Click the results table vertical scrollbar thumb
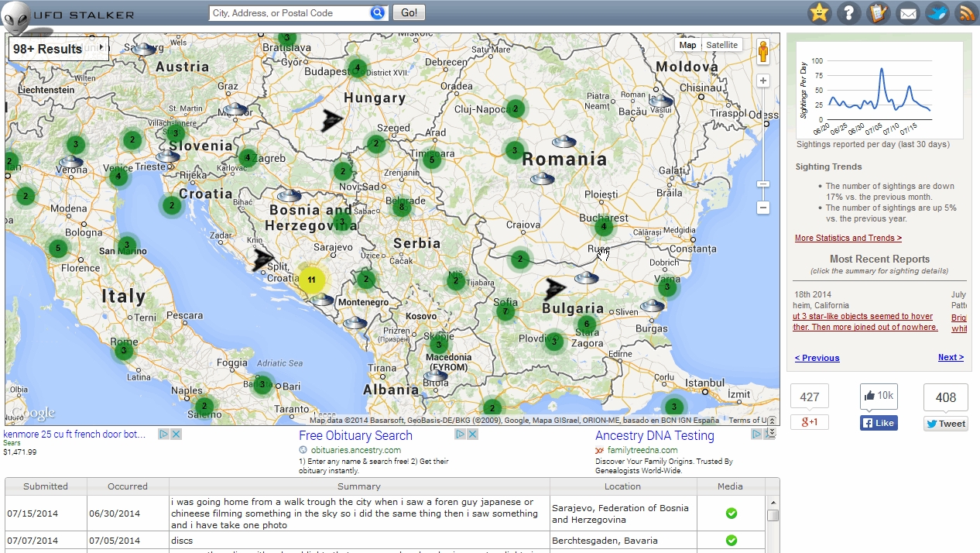980x553 pixels. click(773, 515)
